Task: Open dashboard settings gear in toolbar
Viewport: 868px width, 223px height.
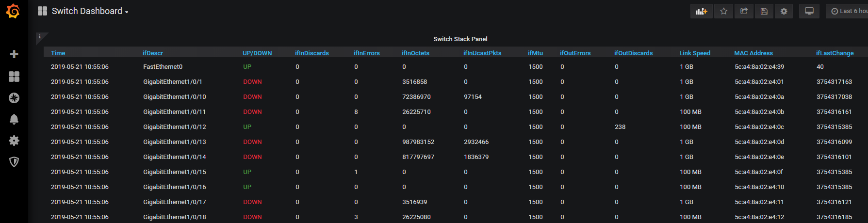Action: [784, 11]
